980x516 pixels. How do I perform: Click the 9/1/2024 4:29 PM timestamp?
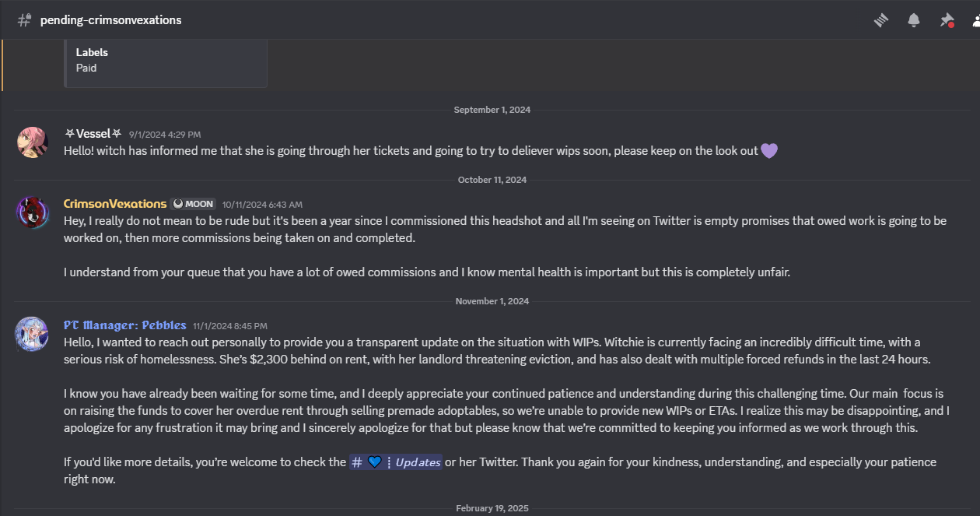165,135
